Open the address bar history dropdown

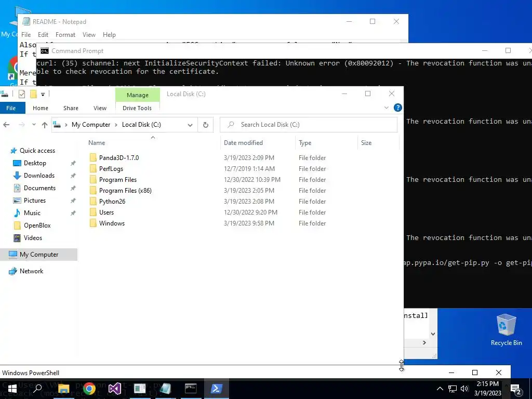[190, 125]
